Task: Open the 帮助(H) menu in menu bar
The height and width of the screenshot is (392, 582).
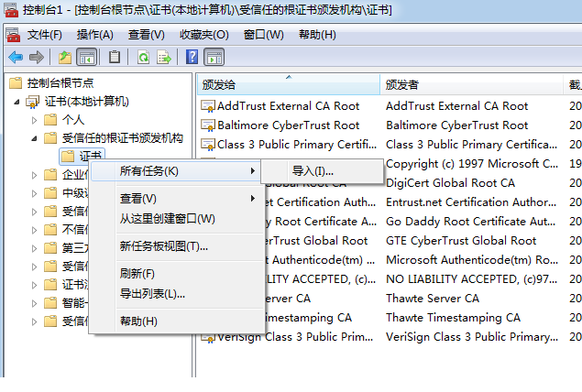Action: [x=317, y=35]
